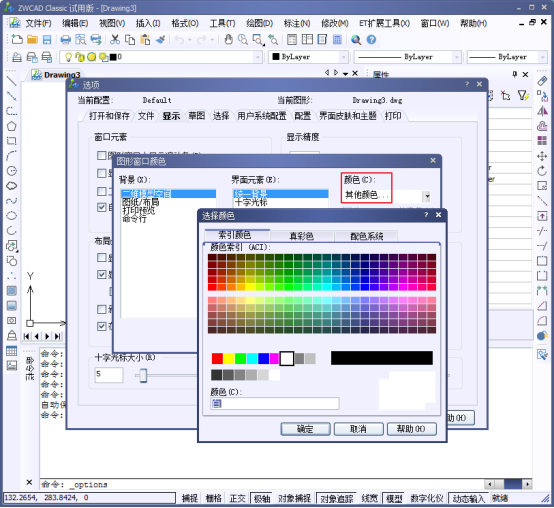
Task: Click the 确定 button in color dialog
Action: coord(305,429)
